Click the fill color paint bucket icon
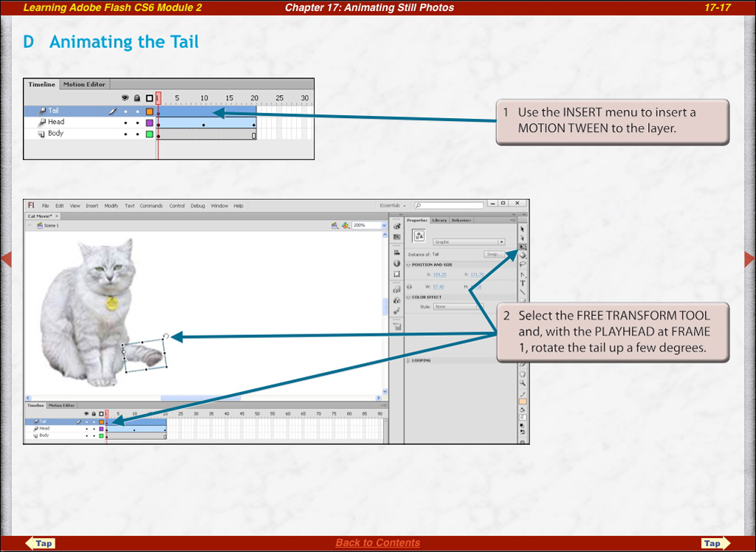This screenshot has height=552, width=756. 522,410
